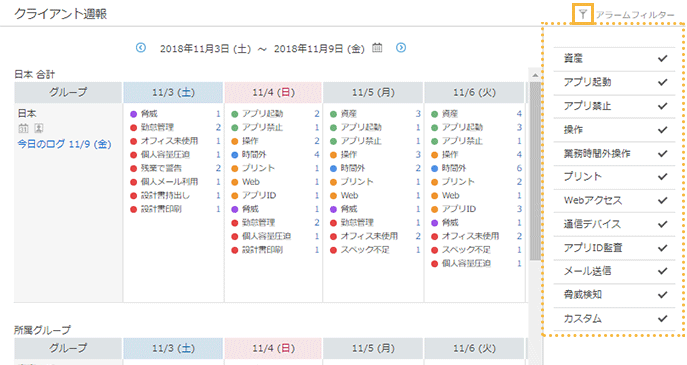Viewport: 687px width, 365px height.
Task: Click scroll up arrow of table scrollbar
Action: click(x=535, y=75)
